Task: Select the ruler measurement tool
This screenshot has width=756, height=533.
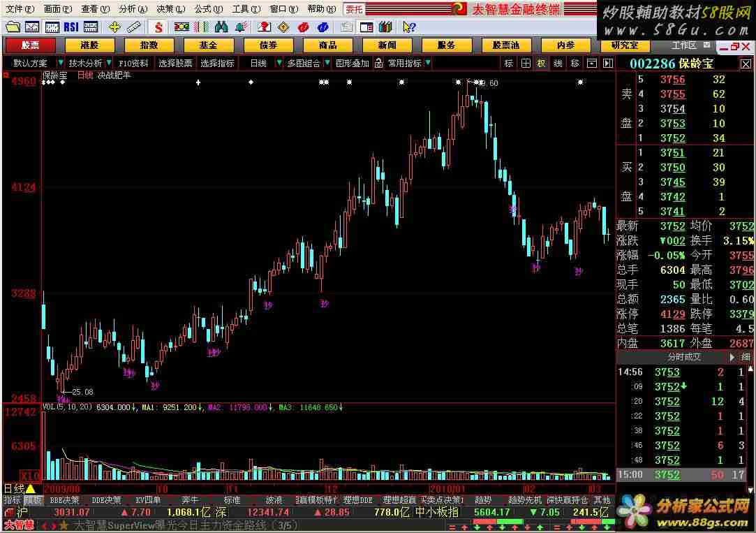Action: click(x=133, y=27)
